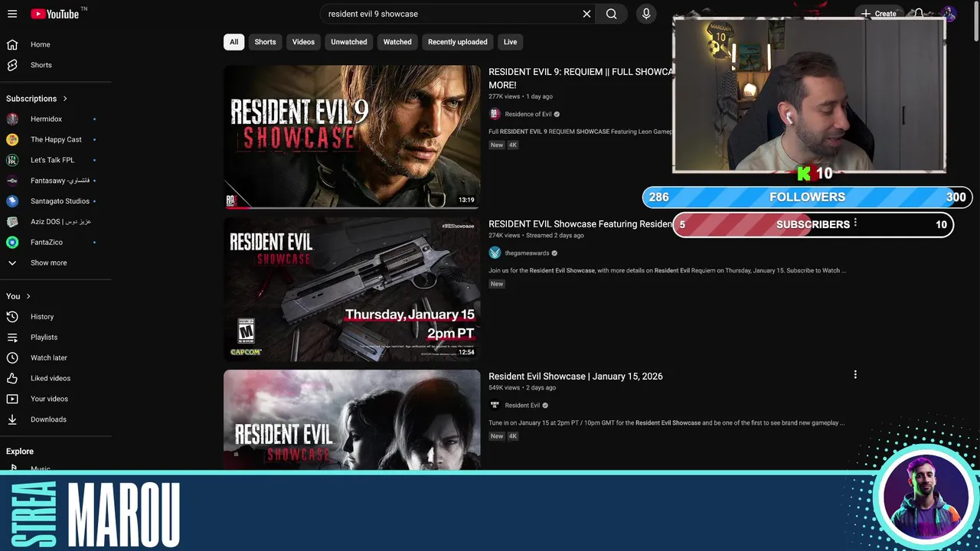This screenshot has height=551, width=980.
Task: Select the Recently uploaded filter chip
Action: pos(457,42)
